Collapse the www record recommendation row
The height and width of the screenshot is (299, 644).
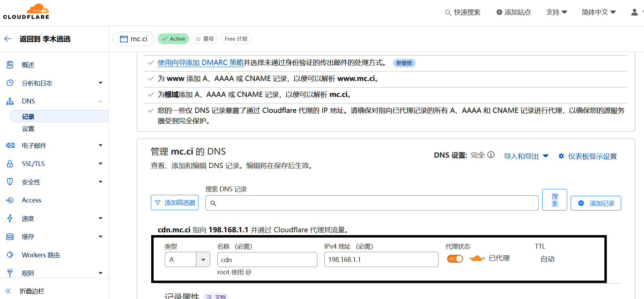point(151,79)
